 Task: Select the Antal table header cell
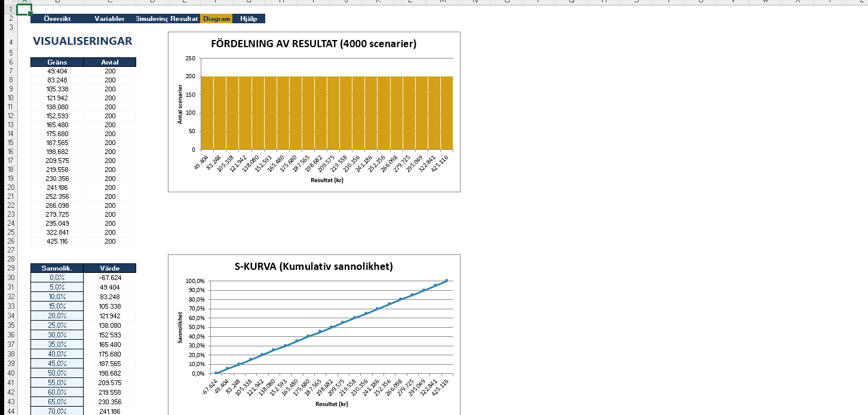pyautogui.click(x=110, y=62)
